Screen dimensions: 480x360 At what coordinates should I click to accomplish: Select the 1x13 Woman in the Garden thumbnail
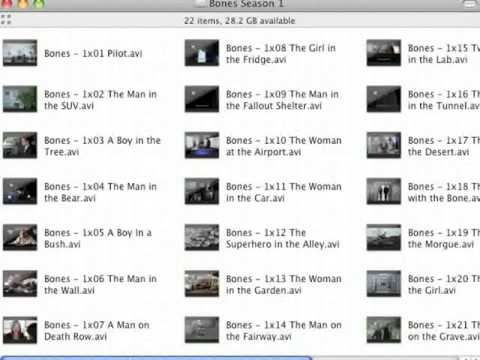point(202,284)
